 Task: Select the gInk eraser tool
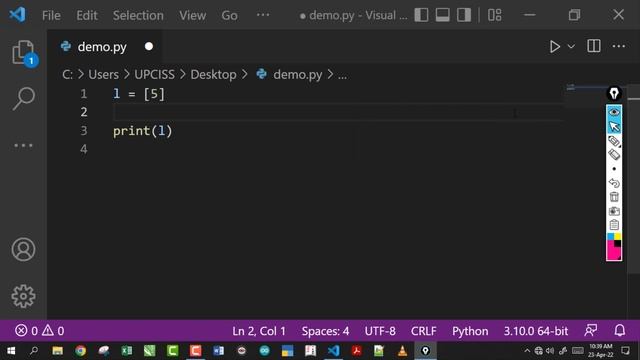click(614, 155)
